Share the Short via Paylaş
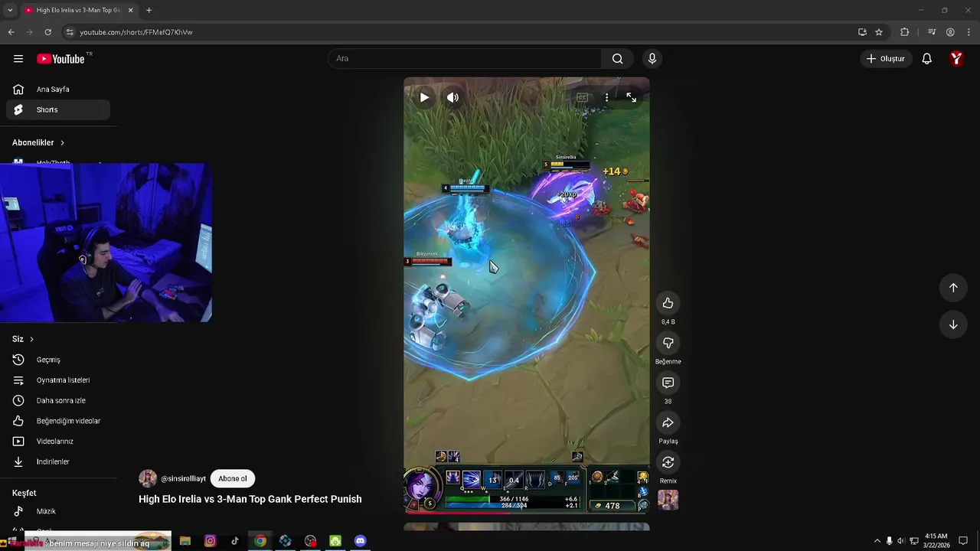980x551 pixels. (x=668, y=422)
